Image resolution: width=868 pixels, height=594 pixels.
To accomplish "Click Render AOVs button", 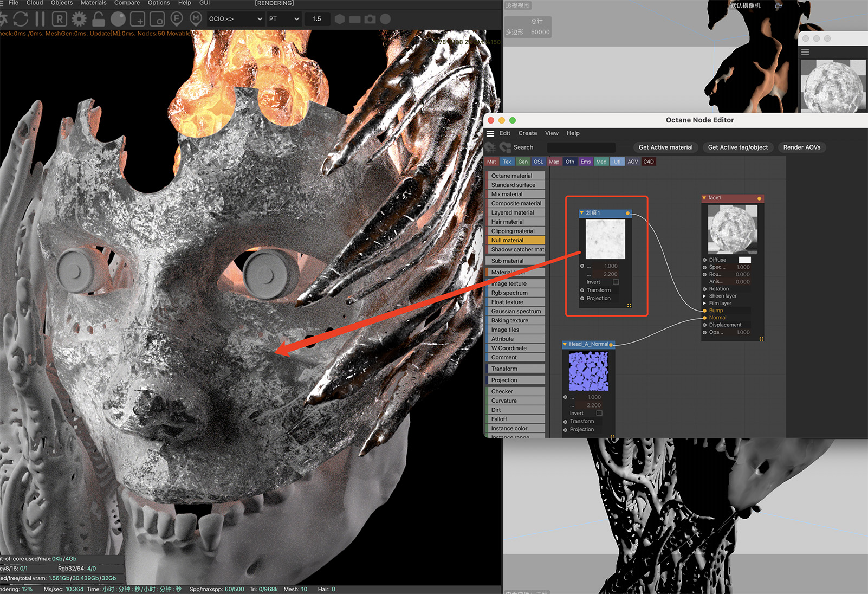I will pos(802,147).
